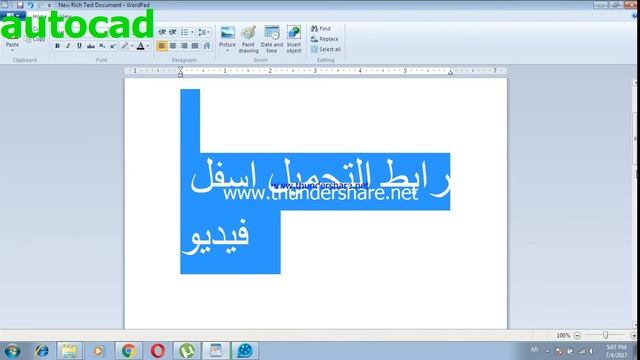Open the Windows Start menu
The height and width of the screenshot is (360, 640).
point(12,351)
